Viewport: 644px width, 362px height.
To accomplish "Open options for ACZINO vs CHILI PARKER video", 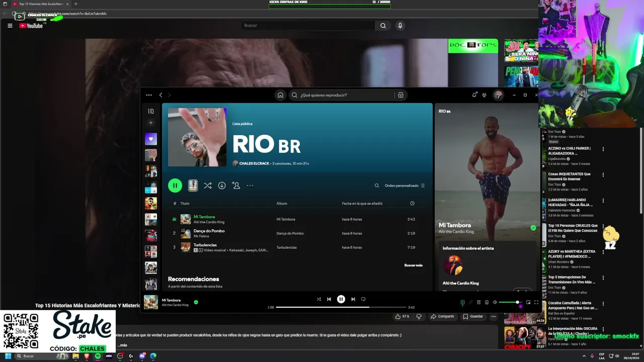I will 603,149.
